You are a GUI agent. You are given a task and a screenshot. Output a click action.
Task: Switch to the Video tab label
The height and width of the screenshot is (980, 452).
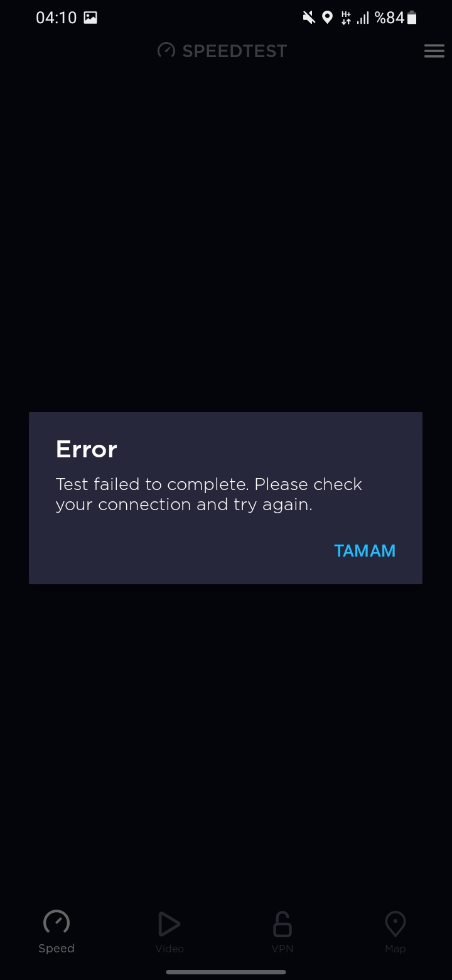pyautogui.click(x=169, y=949)
